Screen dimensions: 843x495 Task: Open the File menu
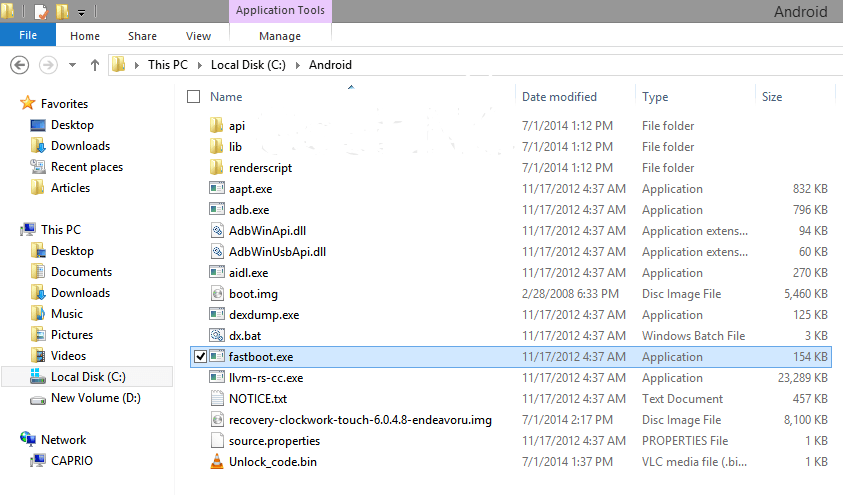tap(28, 35)
